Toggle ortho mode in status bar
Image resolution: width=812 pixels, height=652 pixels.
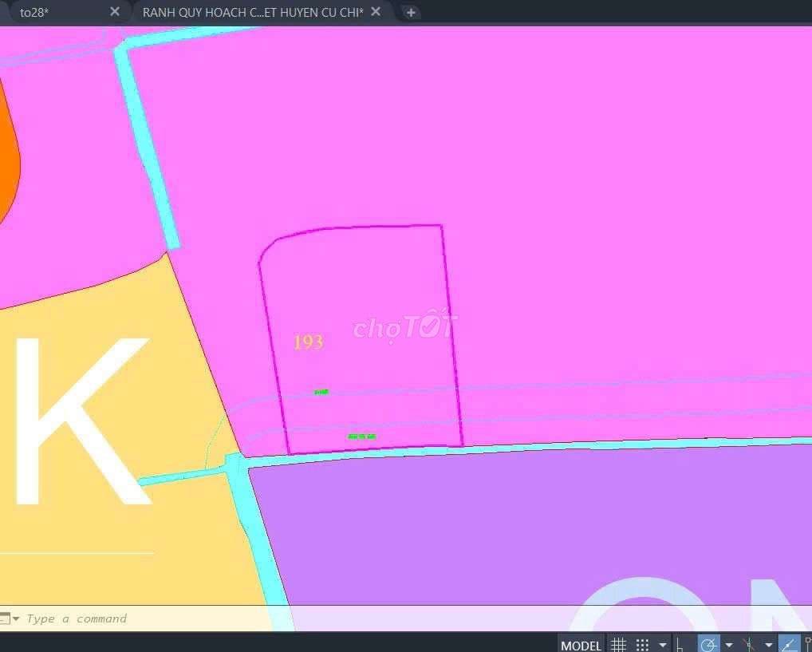pyautogui.click(x=680, y=645)
